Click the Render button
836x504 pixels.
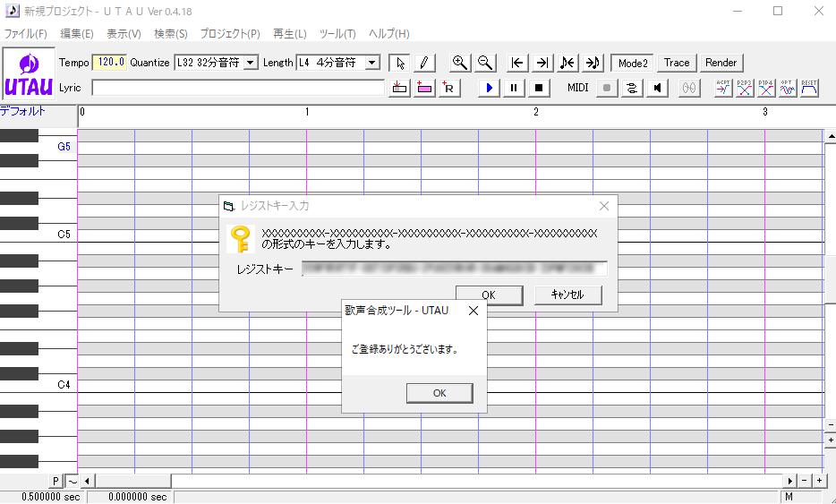[721, 63]
